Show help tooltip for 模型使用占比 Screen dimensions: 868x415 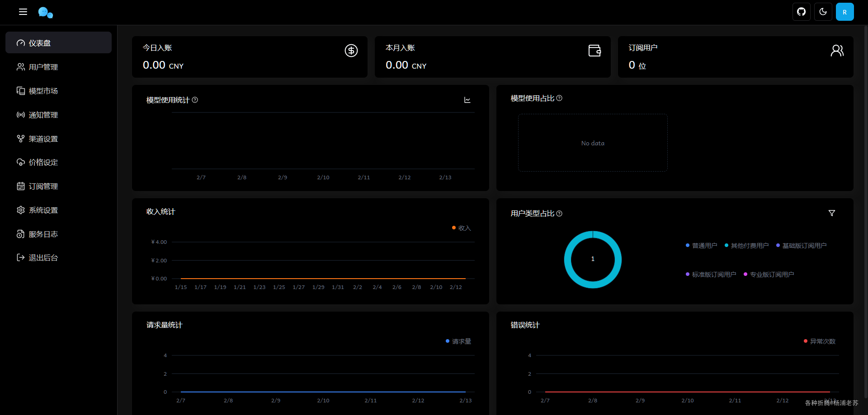[x=559, y=98]
